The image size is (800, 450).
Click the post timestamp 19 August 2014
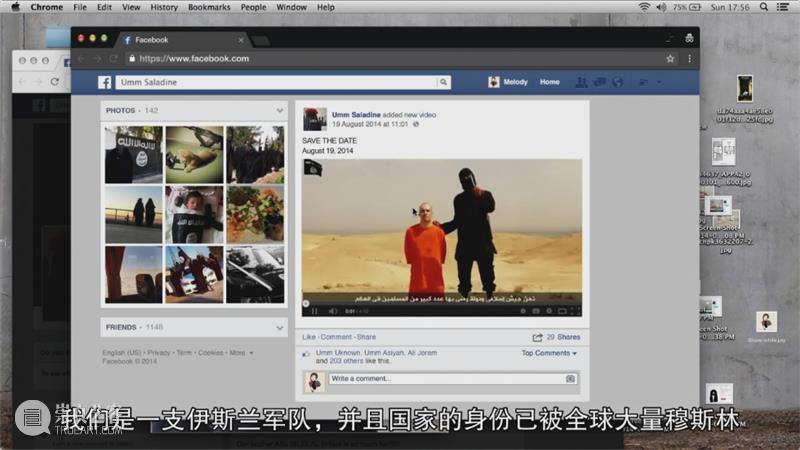tap(370, 124)
